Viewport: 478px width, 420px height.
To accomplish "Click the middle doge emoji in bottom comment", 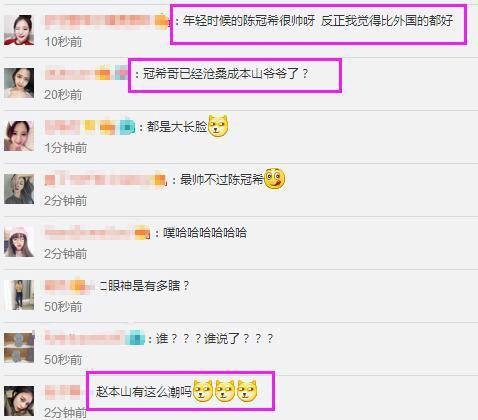I will [x=225, y=391].
